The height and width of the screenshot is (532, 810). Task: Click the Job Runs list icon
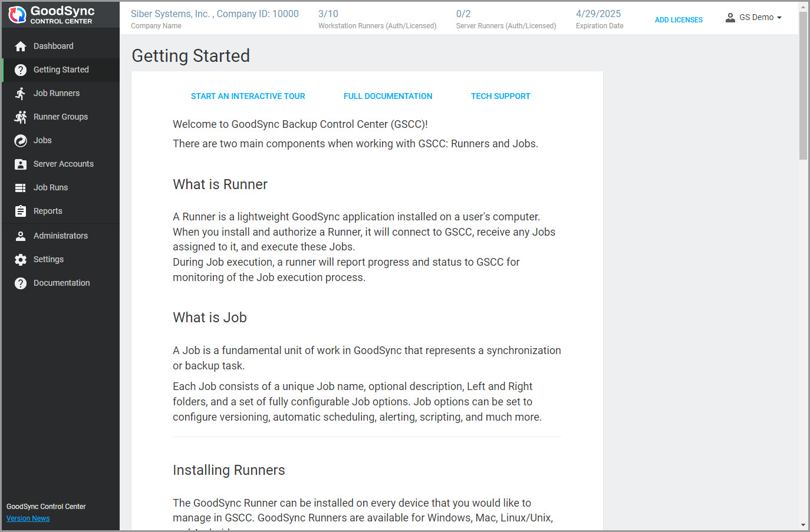(x=21, y=188)
